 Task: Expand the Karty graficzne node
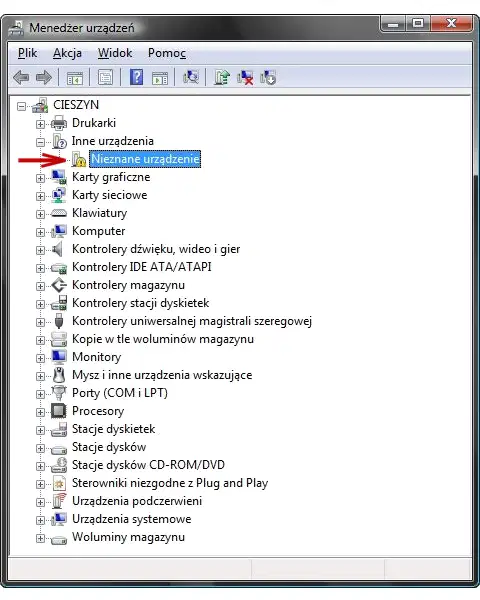(x=40, y=178)
